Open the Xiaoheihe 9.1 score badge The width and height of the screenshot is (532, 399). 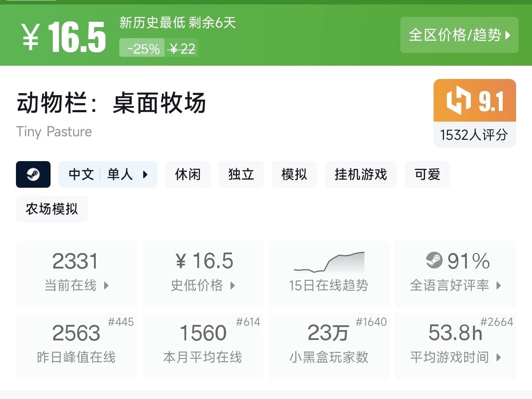tap(474, 100)
